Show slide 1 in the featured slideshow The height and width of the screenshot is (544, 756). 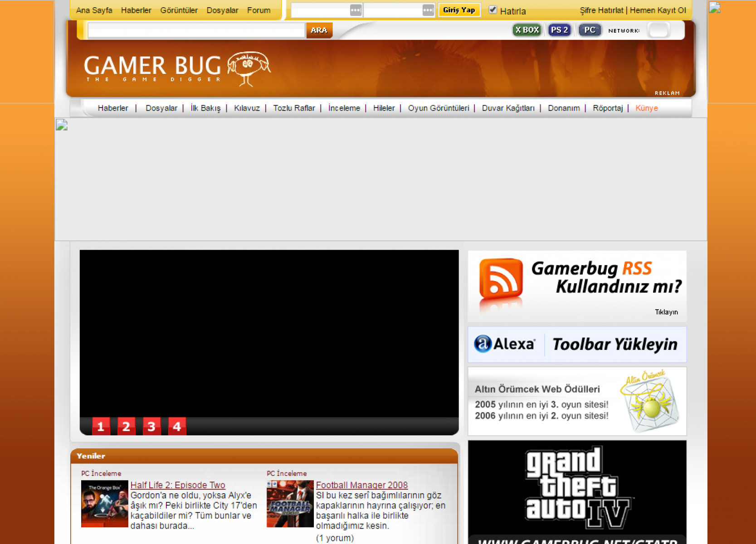point(101,426)
